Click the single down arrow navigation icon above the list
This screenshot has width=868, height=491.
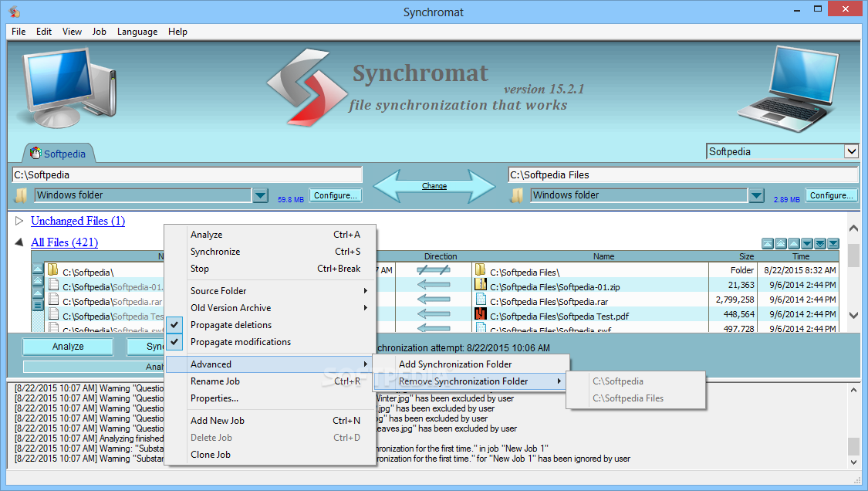(807, 244)
